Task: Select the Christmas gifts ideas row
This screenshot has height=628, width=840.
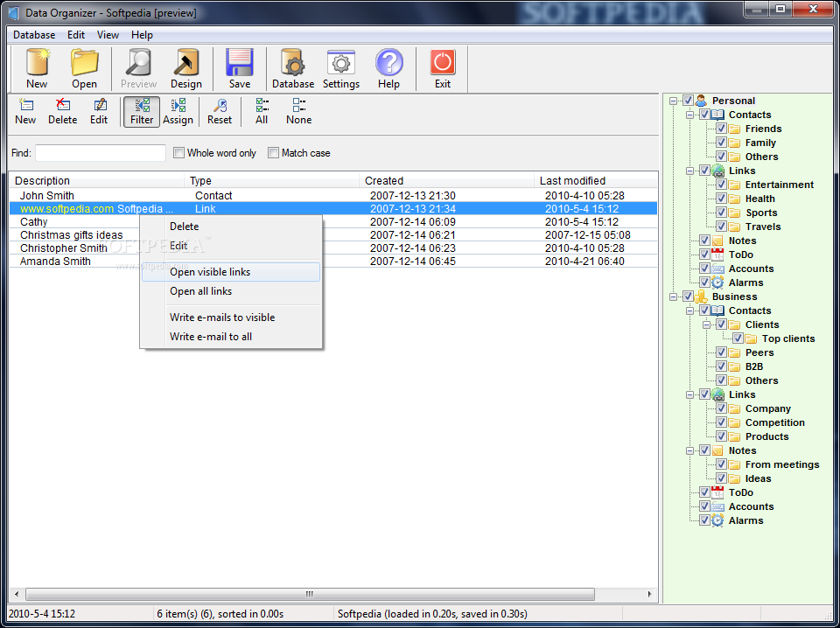Action: 333,235
